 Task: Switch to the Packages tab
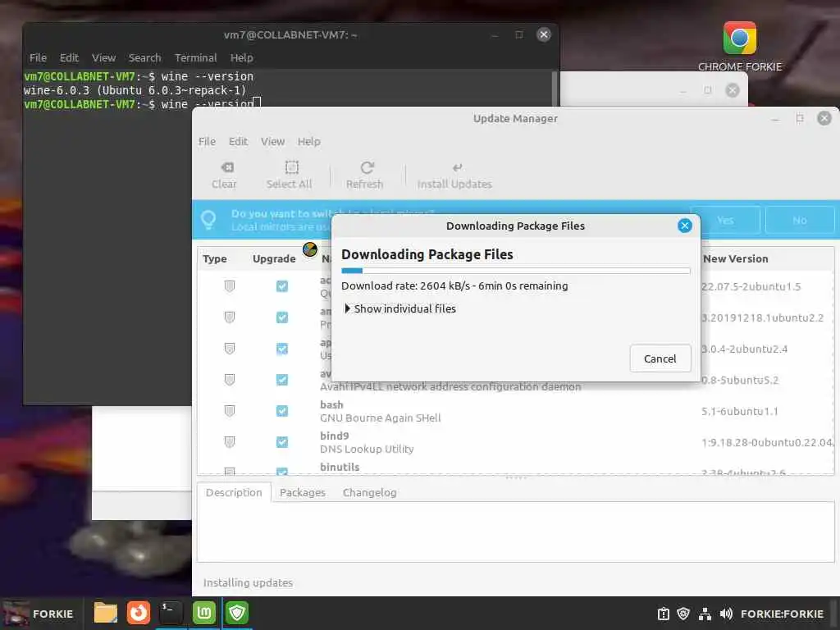tap(302, 492)
